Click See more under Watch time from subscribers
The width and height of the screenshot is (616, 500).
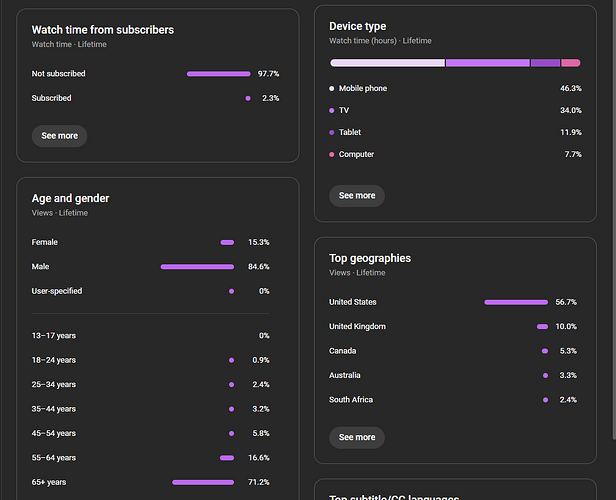(x=59, y=136)
